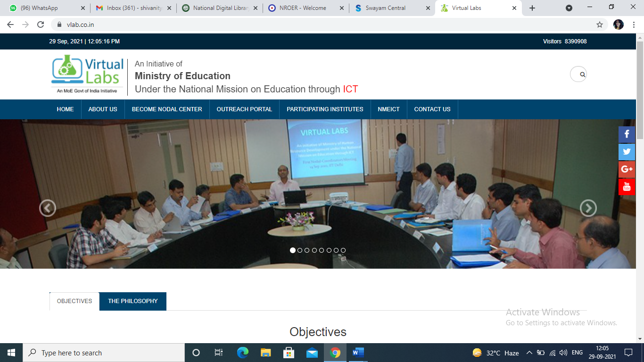Select the second carousel indicator dot

click(x=299, y=251)
